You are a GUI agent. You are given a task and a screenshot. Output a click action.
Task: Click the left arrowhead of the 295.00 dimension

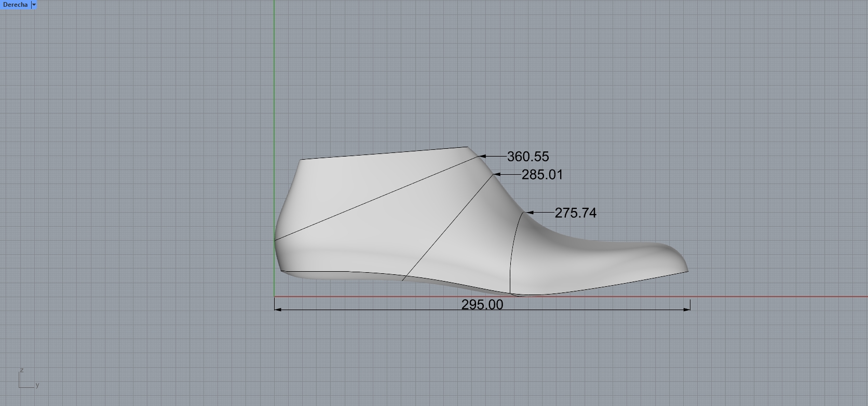click(x=278, y=310)
